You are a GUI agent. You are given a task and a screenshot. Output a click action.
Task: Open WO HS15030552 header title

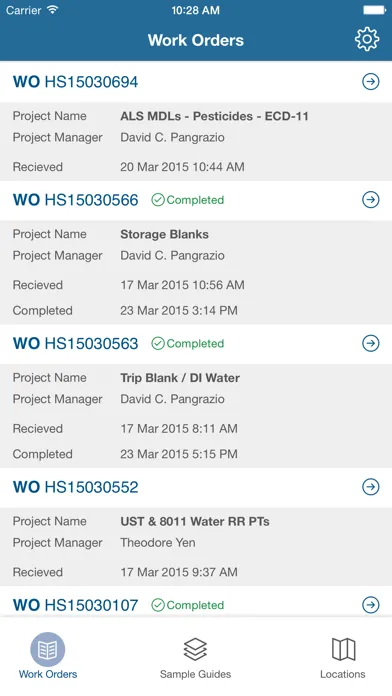pyautogui.click(x=75, y=487)
